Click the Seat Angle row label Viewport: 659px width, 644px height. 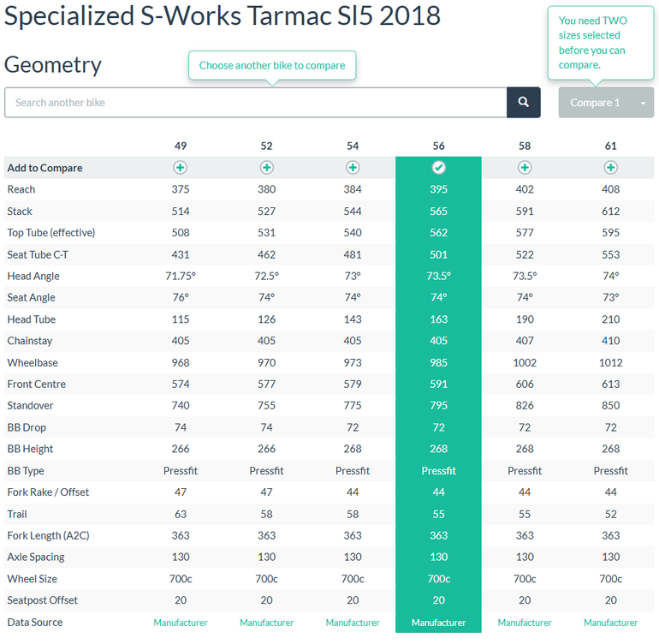click(x=31, y=297)
